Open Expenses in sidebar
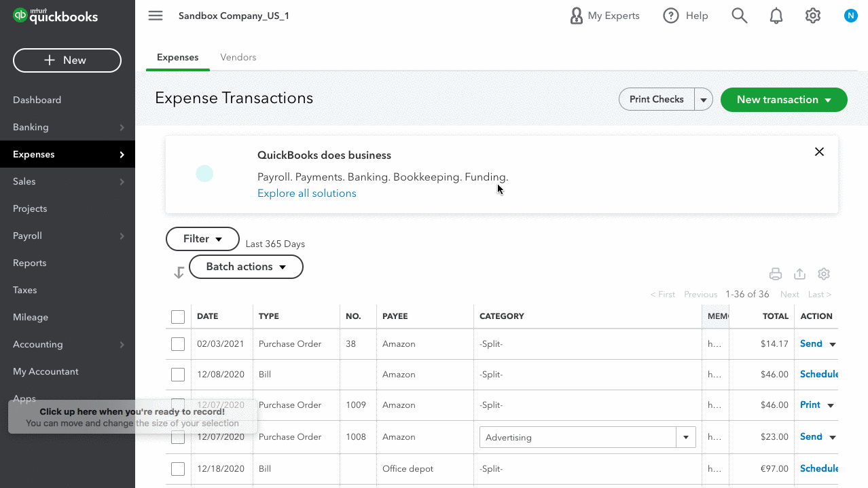 (x=67, y=154)
